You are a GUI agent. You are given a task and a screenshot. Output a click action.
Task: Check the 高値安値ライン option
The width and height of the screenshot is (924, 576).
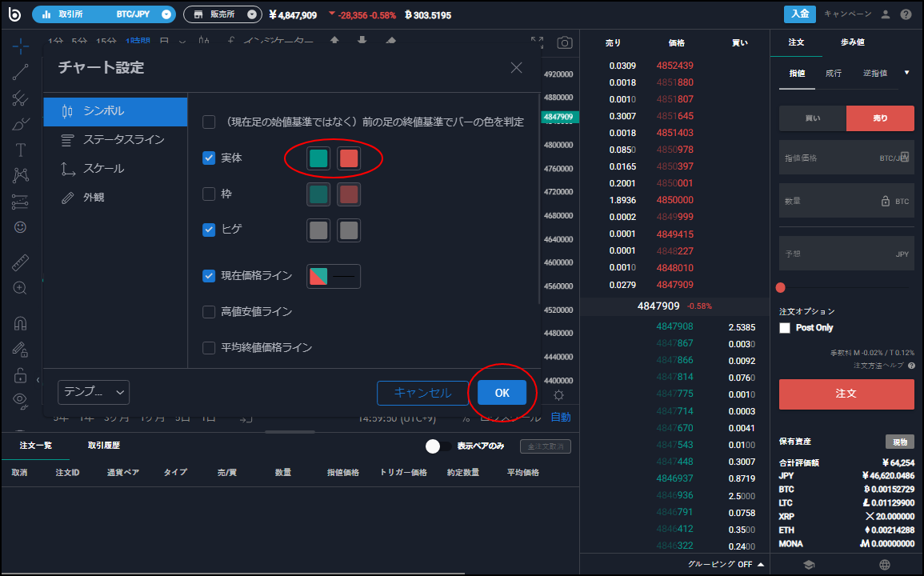pyautogui.click(x=209, y=312)
